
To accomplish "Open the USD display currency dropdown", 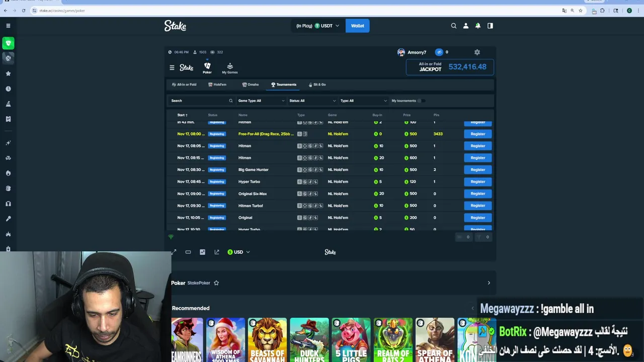I will 238,252.
